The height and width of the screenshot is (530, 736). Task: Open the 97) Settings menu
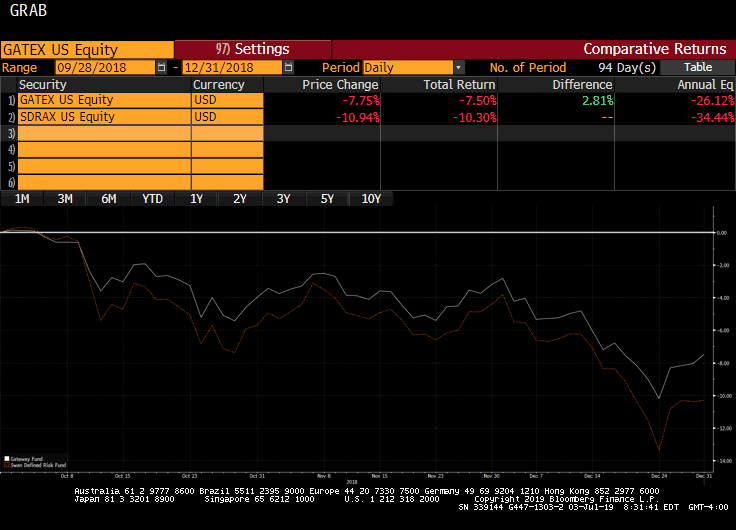coord(253,49)
